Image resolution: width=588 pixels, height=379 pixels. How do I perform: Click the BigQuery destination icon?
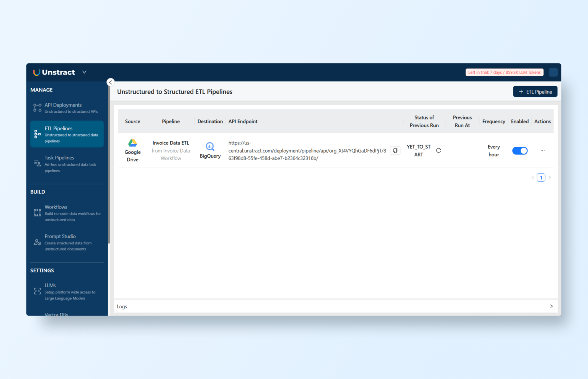click(x=210, y=146)
